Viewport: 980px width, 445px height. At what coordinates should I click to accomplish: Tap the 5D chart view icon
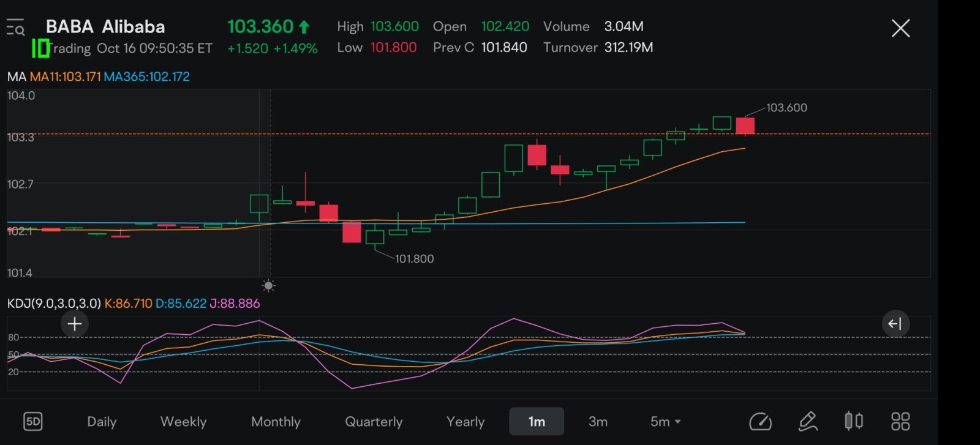pyautogui.click(x=32, y=422)
